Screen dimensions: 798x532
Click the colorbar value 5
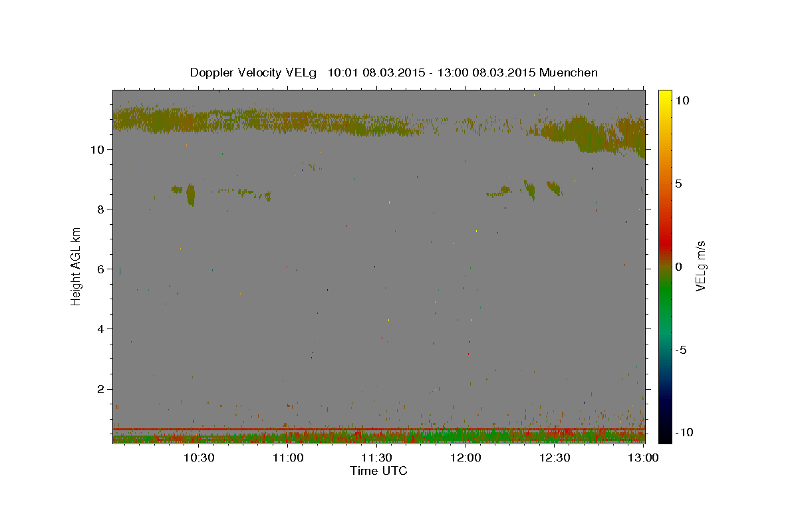(679, 184)
